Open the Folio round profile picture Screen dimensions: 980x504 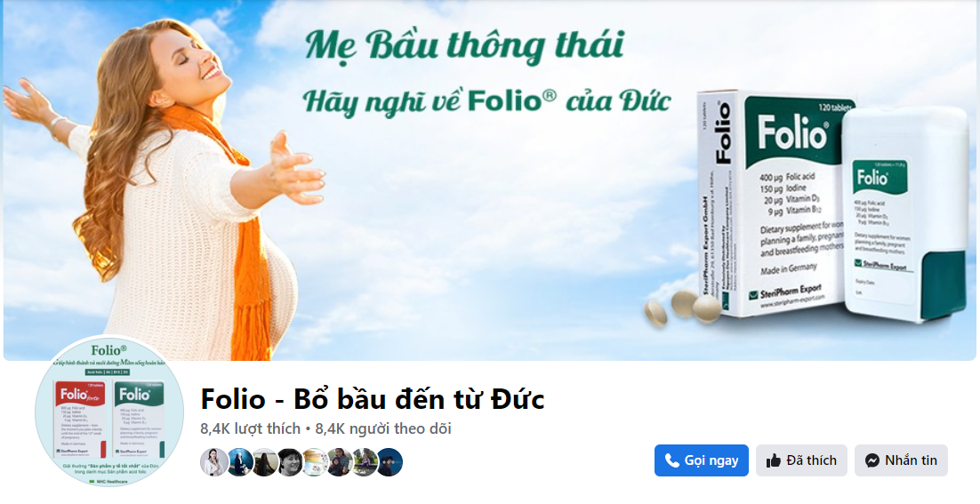tap(109, 412)
